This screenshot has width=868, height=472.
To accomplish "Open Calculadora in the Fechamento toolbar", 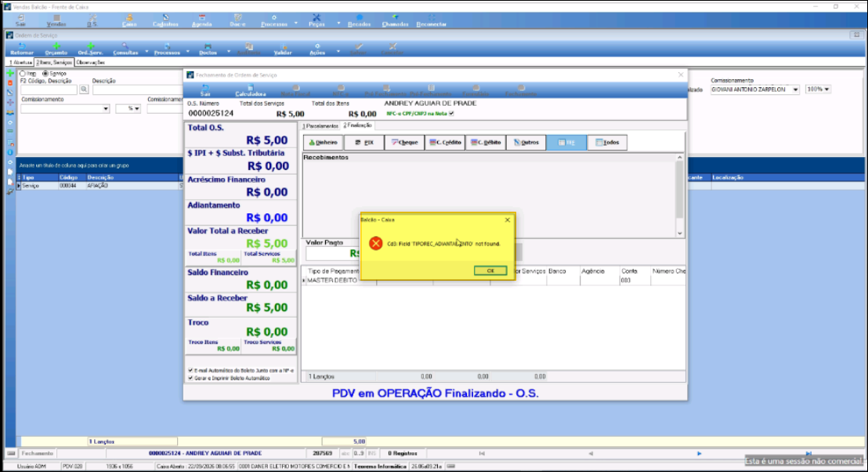I will pos(250,91).
